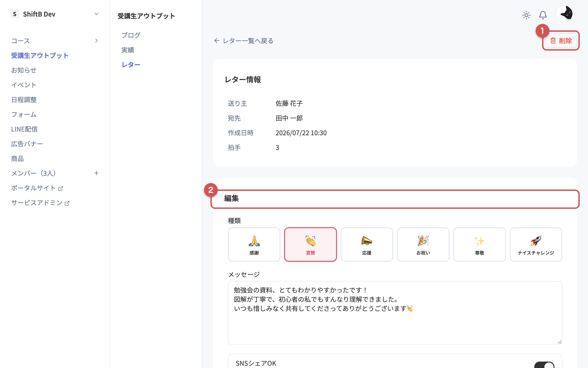
Task: Click the recipient name 田中 一郎
Action: (x=289, y=118)
